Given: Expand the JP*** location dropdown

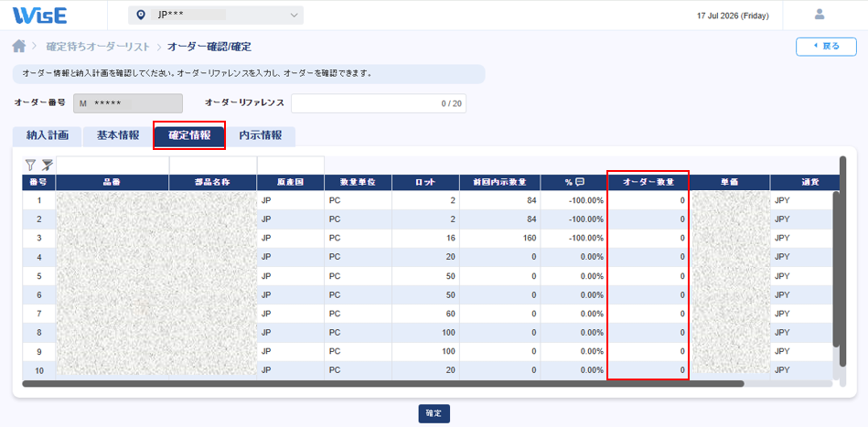Looking at the screenshot, I should point(216,16).
